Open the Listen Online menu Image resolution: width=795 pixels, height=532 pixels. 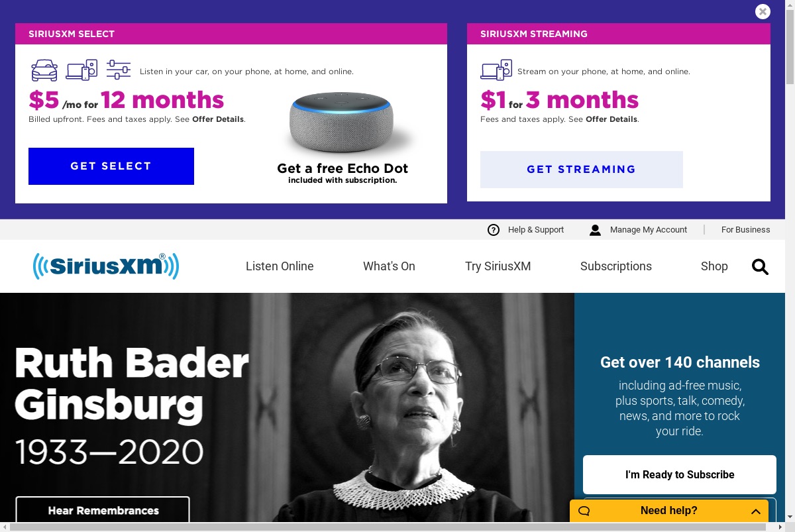click(280, 266)
